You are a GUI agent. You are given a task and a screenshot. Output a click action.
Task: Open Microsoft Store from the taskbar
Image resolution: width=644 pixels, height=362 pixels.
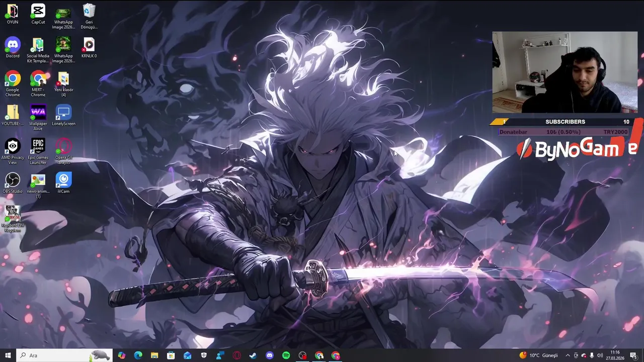tap(171, 355)
